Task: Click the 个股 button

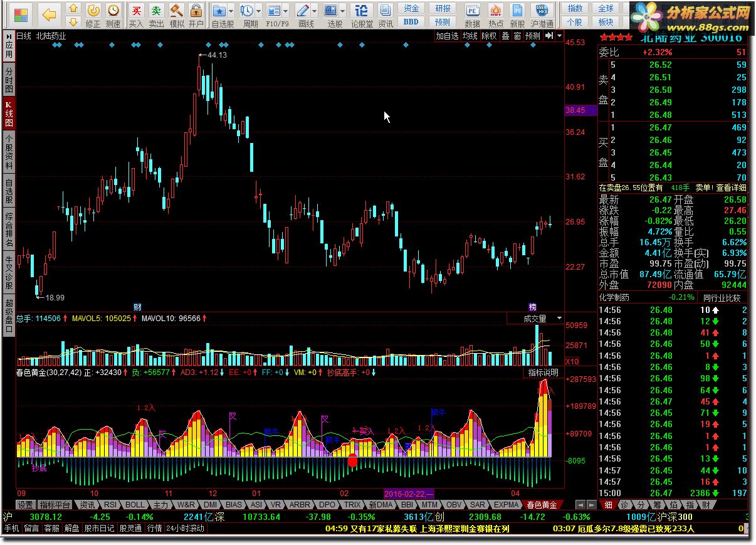Action: click(x=575, y=21)
